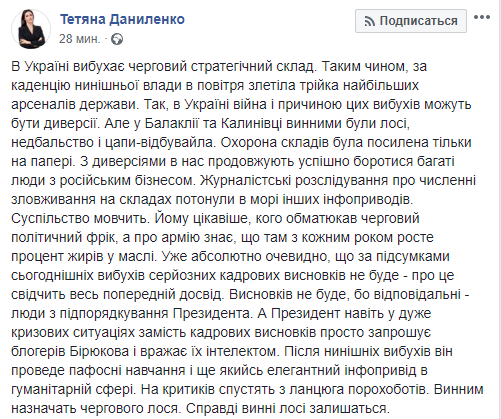Screen dimensions: 501x419
Task: Click the phrase "підпорядкування Президента" in the post
Action: 156,314
